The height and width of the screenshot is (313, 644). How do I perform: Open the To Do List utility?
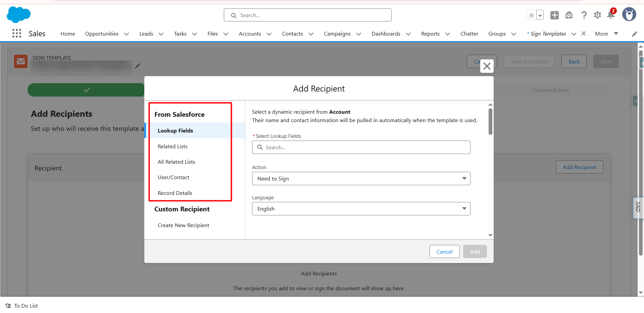point(22,306)
